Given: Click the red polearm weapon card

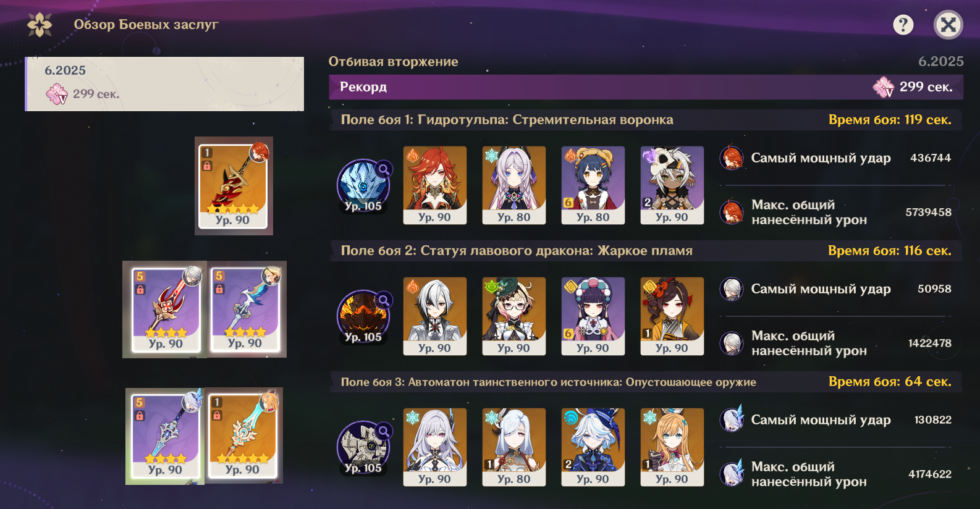Looking at the screenshot, I should tap(166, 309).
